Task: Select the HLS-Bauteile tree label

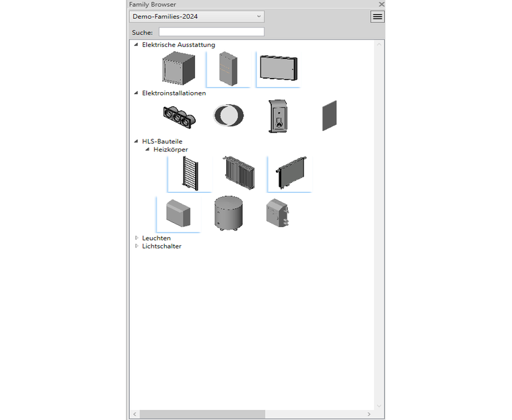Action: point(162,141)
